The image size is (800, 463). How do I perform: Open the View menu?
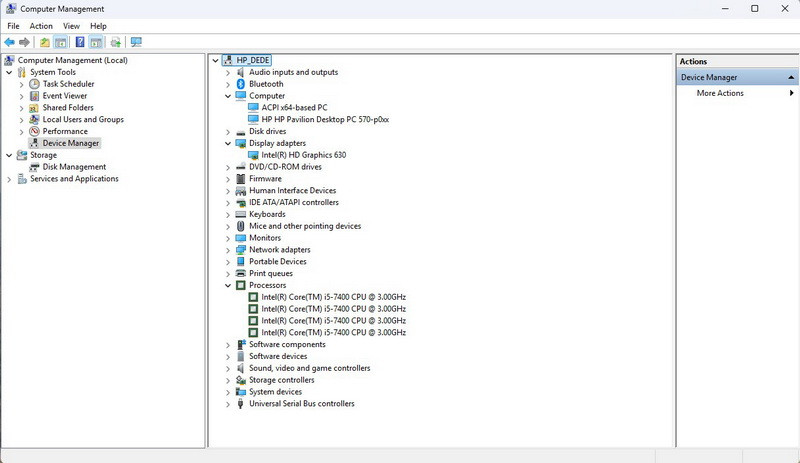pos(71,26)
